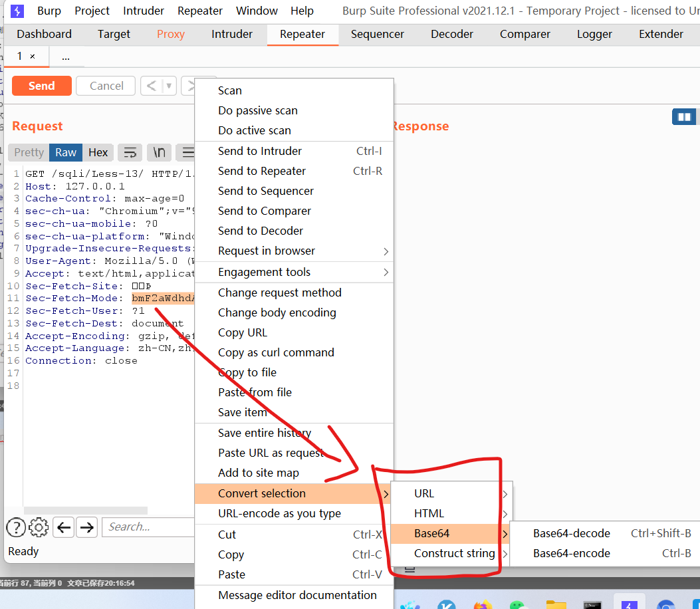Open the Proxy tool tab
This screenshot has height=609, width=700.
pos(171,35)
